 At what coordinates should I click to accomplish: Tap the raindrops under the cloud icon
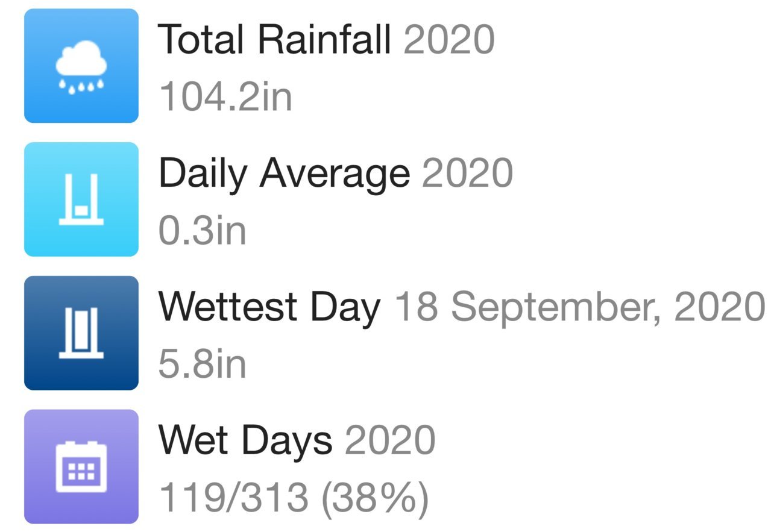tap(81, 87)
